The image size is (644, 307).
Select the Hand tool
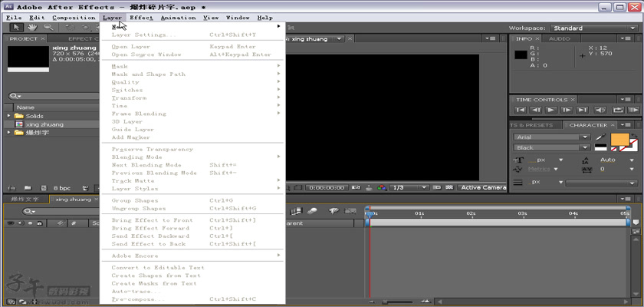(x=32, y=28)
